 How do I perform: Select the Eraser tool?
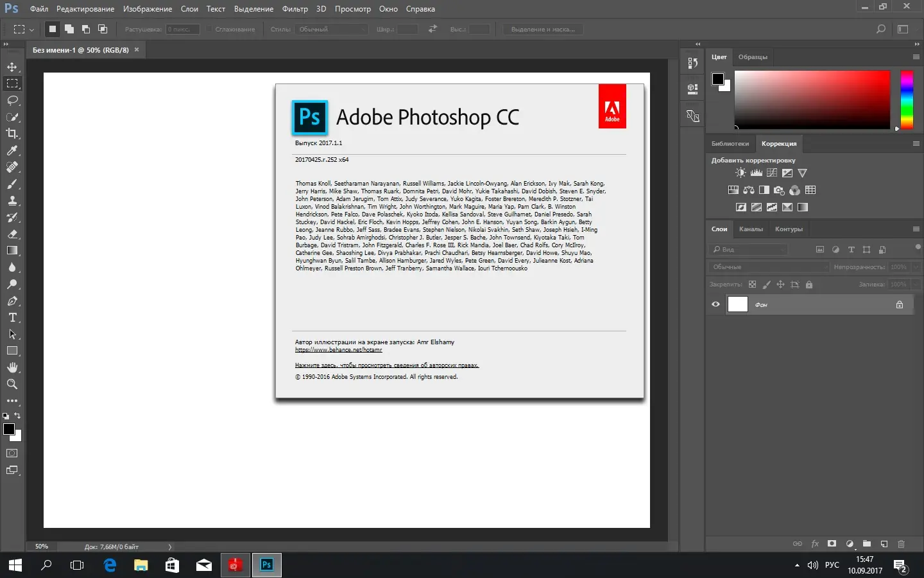(12, 234)
